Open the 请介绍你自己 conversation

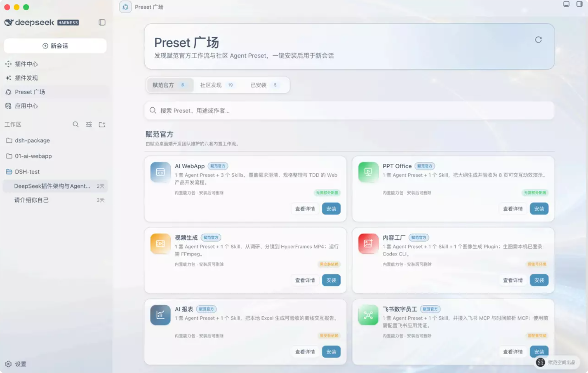(x=55, y=200)
